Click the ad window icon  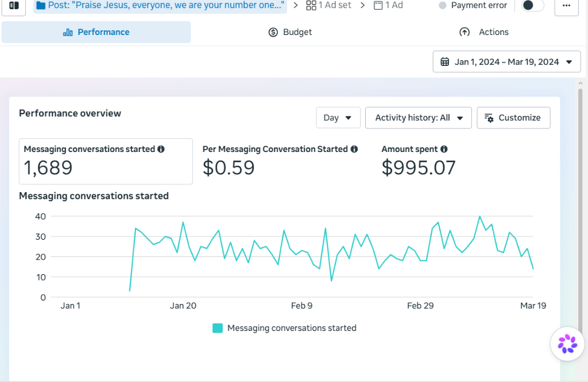(378, 5)
